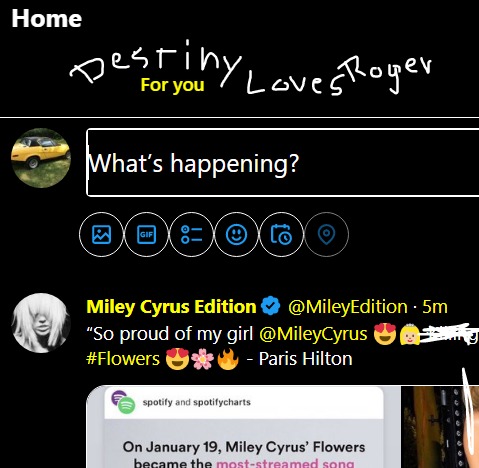Open your yellow car profile avatar
Viewport: 479px width, 468px height.
point(41,158)
